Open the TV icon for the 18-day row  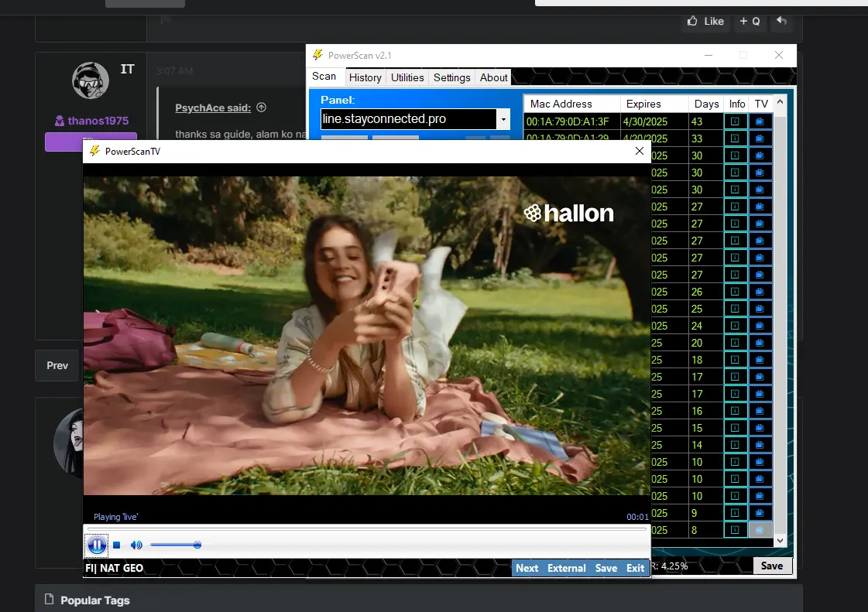pyautogui.click(x=760, y=360)
